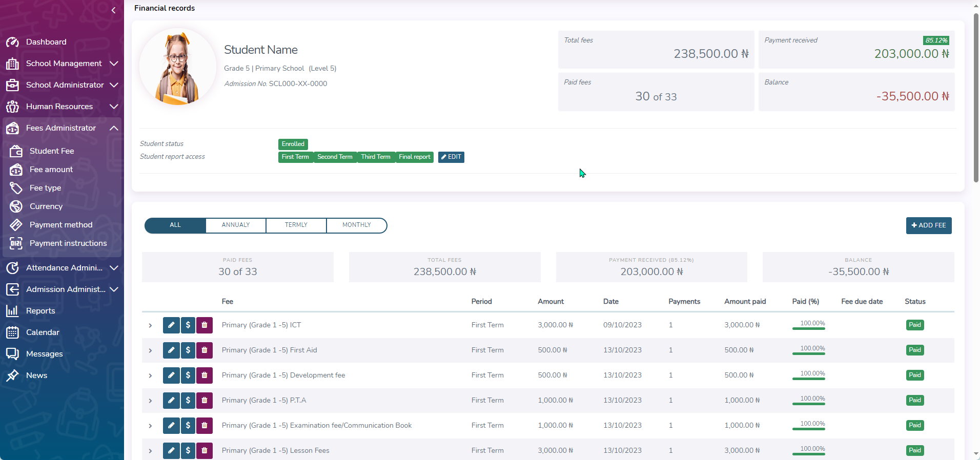
Task: Click the student profile photo
Action: [178, 67]
